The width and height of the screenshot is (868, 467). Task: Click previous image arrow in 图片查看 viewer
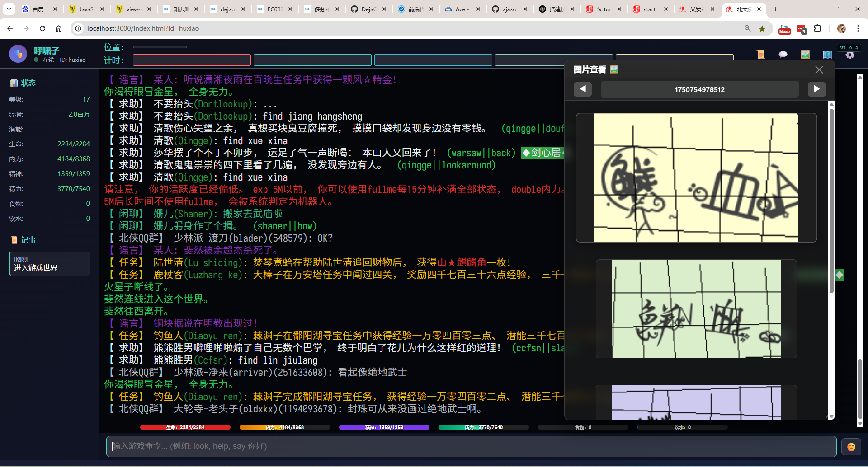point(583,89)
